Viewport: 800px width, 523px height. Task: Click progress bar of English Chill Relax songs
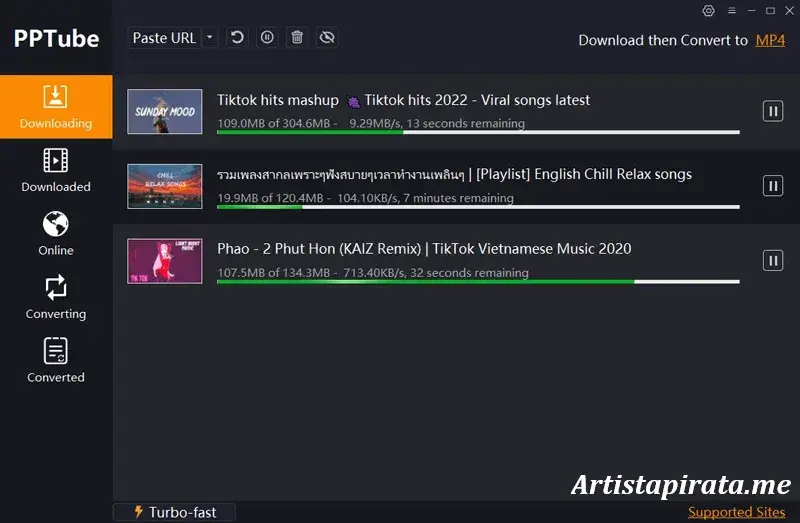pos(478,207)
